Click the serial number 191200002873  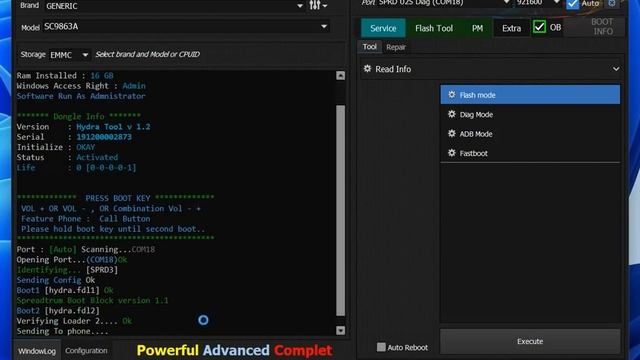pos(104,137)
